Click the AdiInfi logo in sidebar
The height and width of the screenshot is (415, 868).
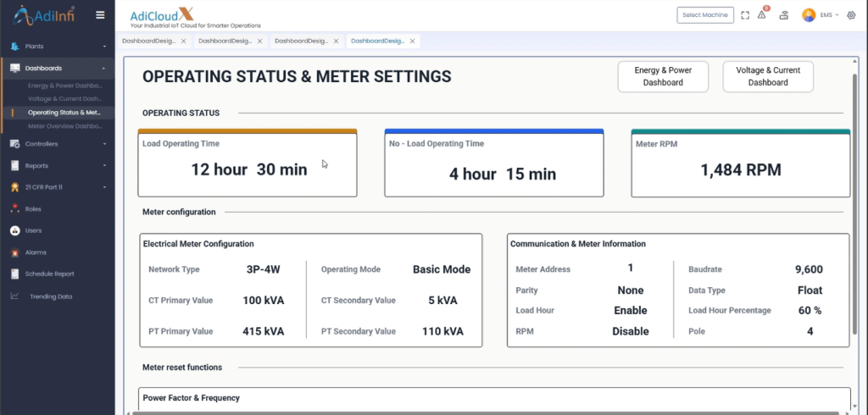[44, 15]
